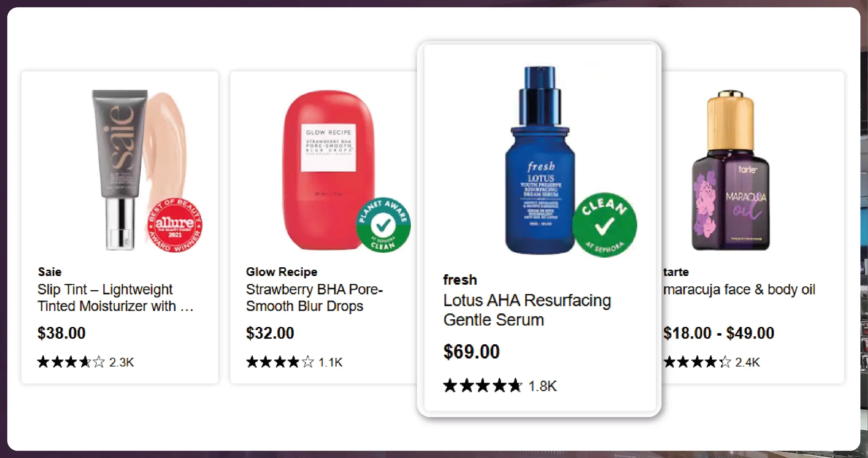Open the Saie tinted moisturizer product image
Image resolution: width=868 pixels, height=458 pixels.
tap(120, 170)
